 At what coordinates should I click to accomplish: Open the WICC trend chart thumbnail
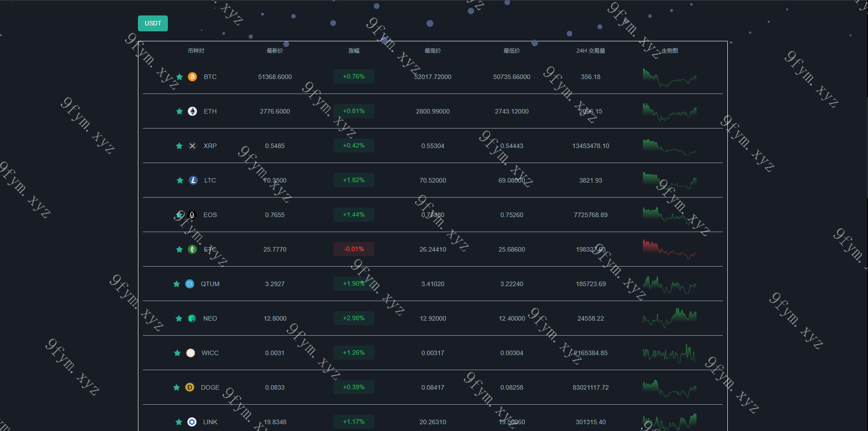pos(670,353)
